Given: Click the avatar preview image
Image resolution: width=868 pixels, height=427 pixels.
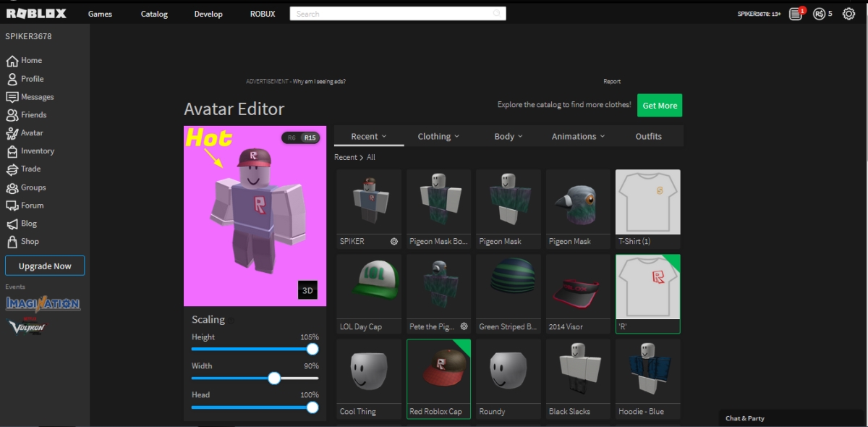Looking at the screenshot, I should click(x=255, y=216).
